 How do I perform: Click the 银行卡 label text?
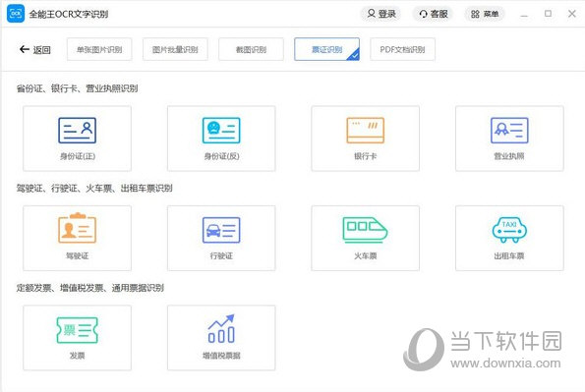(x=365, y=156)
